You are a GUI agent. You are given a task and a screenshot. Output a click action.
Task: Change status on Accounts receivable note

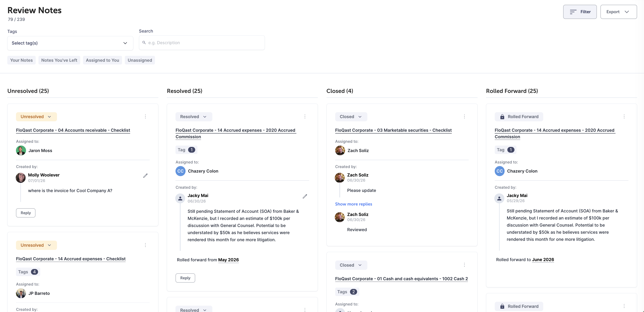(x=36, y=117)
